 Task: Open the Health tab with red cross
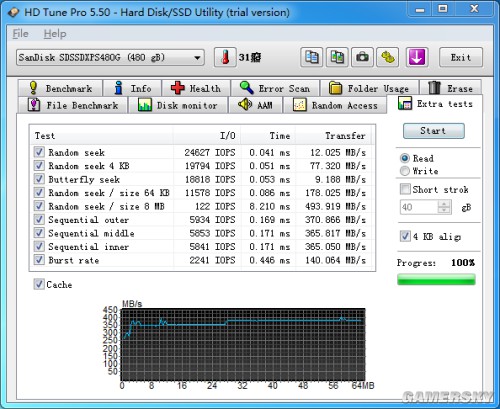196,88
